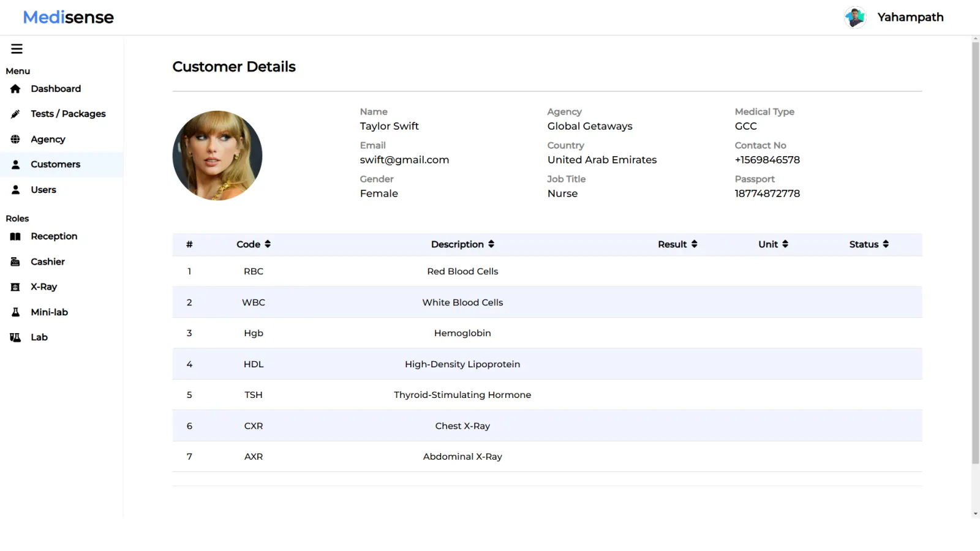The height and width of the screenshot is (551, 980).
Task: Click the Customers person icon
Action: point(15,165)
